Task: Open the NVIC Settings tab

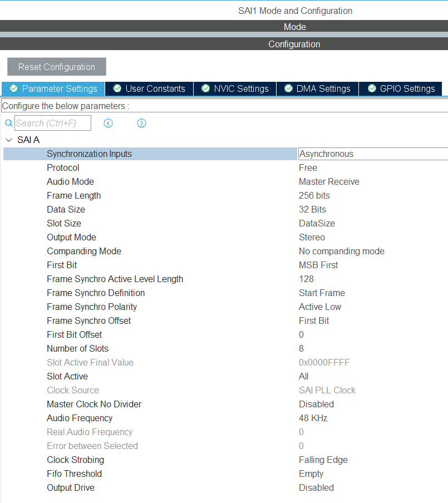Action: 235,88
